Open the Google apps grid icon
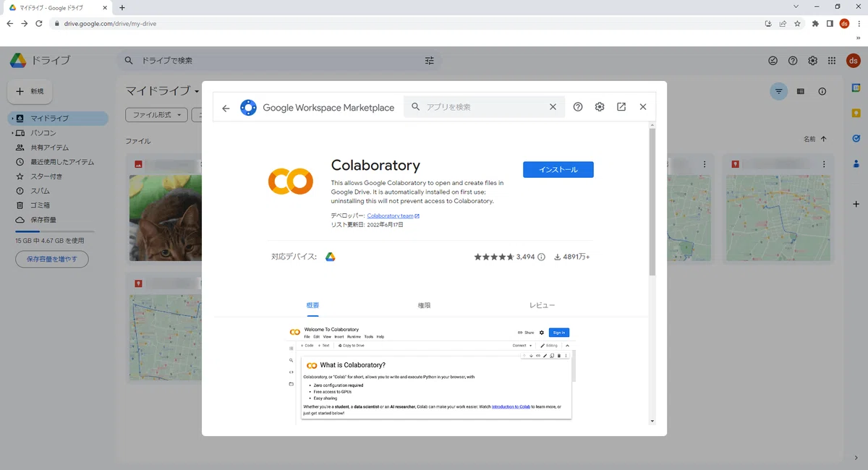 coord(833,61)
